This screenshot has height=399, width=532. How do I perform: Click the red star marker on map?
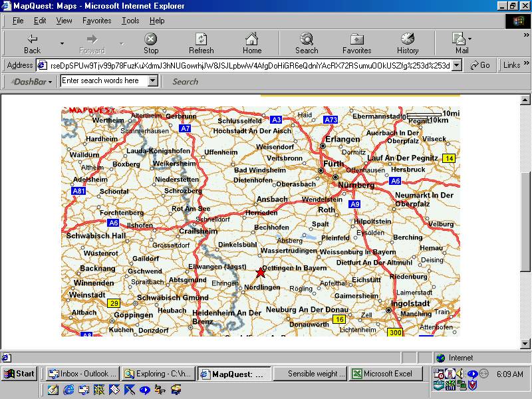tap(261, 273)
